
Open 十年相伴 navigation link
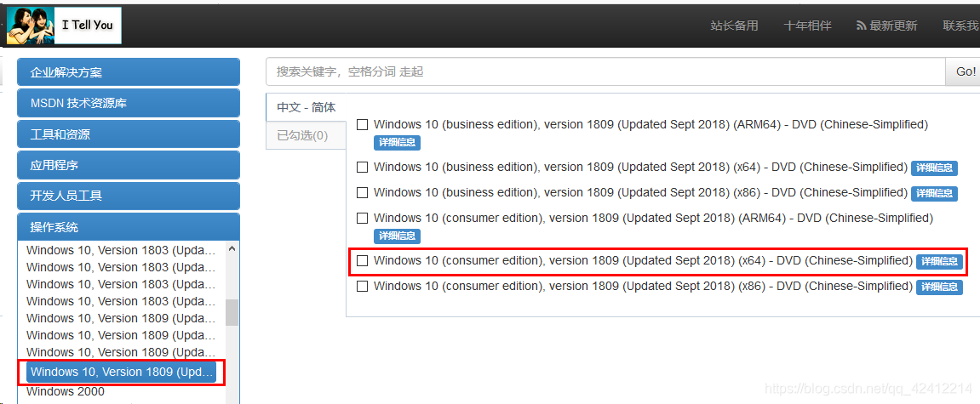807,26
